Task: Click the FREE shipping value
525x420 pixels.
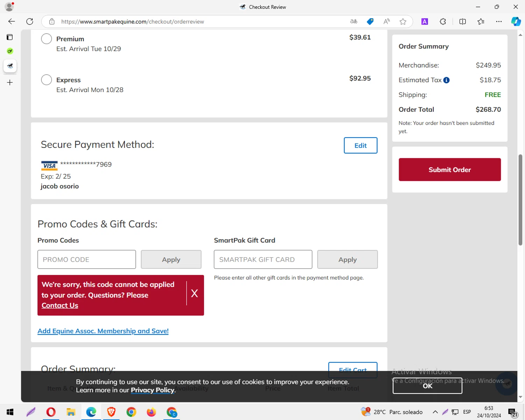Action: click(493, 95)
